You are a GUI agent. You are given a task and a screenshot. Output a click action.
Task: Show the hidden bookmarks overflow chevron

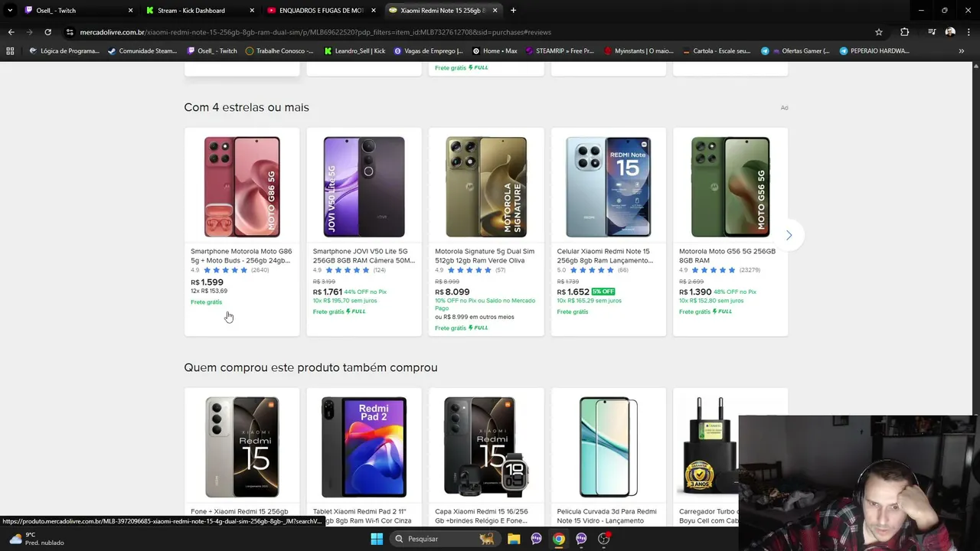coord(962,51)
